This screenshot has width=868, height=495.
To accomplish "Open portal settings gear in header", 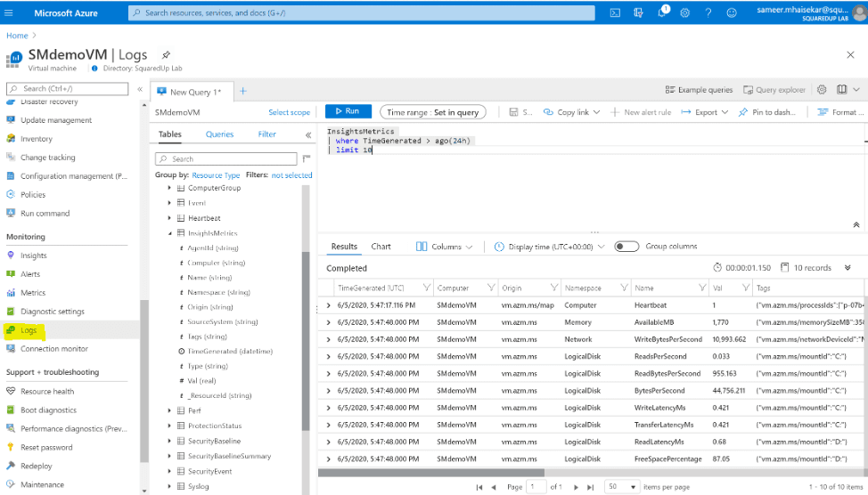I will [x=684, y=12].
